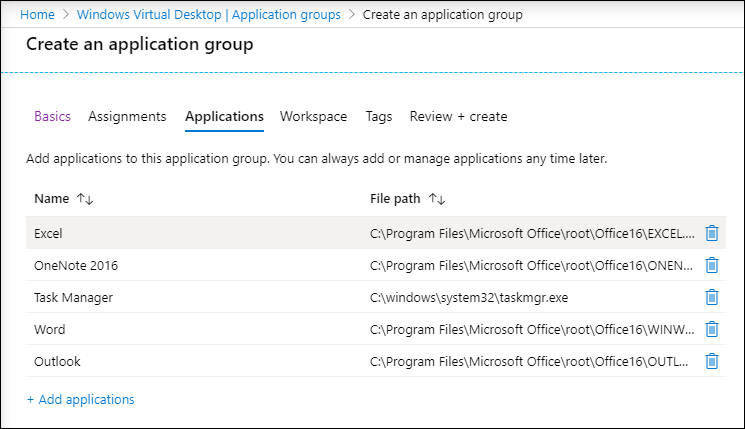The image size is (745, 429).
Task: Click the OUTL... Office16 file path
Action: pos(529,361)
